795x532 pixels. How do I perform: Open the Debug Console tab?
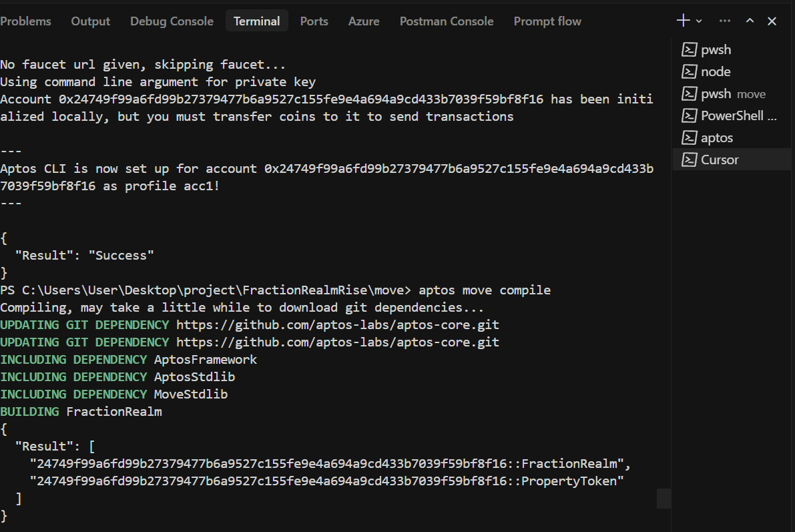(172, 21)
